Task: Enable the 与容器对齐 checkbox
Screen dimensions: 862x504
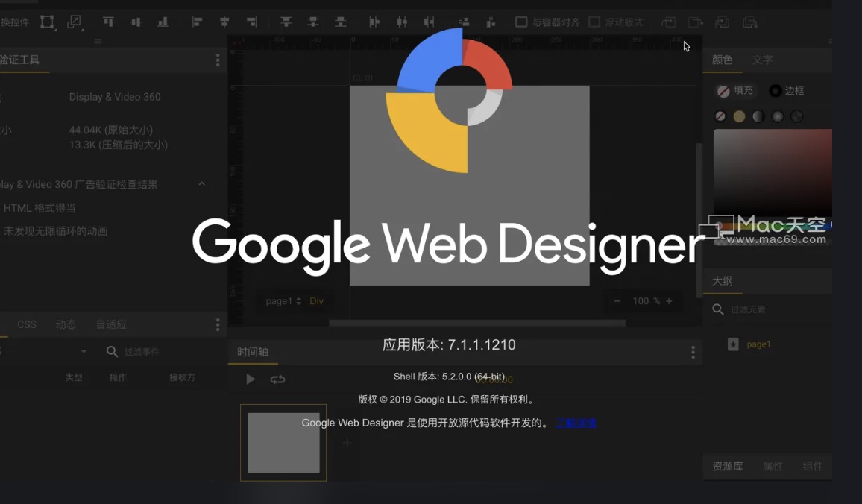Action: pyautogui.click(x=520, y=22)
